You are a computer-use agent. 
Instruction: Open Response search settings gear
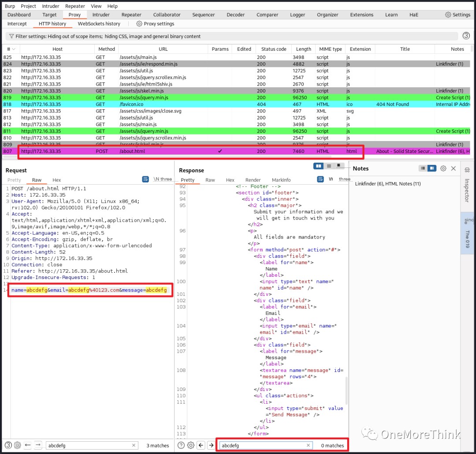pos(191,445)
